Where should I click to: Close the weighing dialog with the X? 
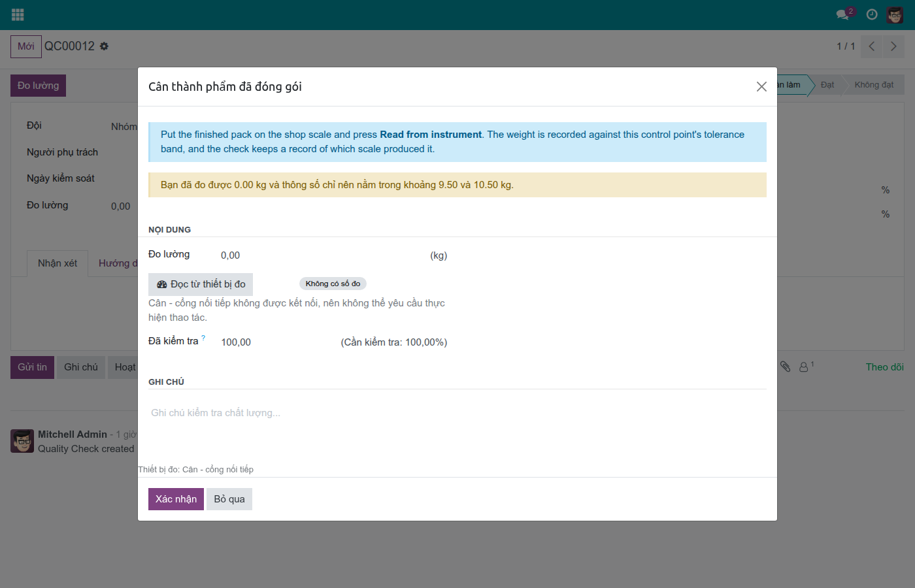(x=761, y=86)
